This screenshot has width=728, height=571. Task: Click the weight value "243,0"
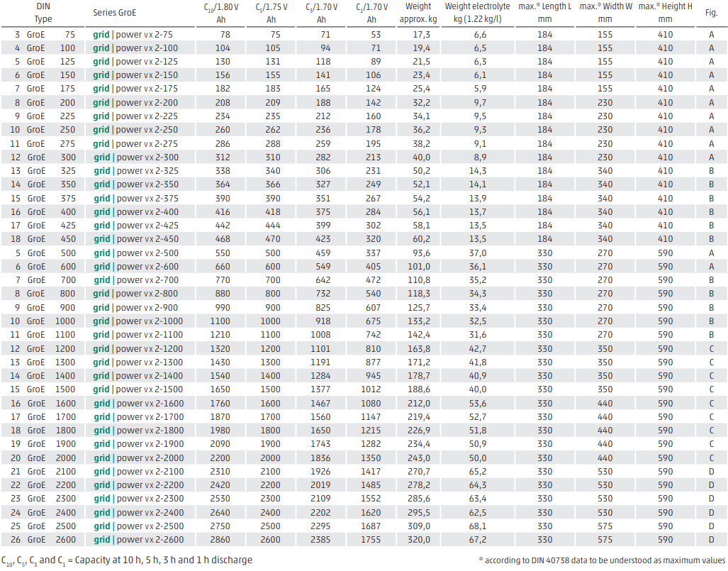[419, 458]
